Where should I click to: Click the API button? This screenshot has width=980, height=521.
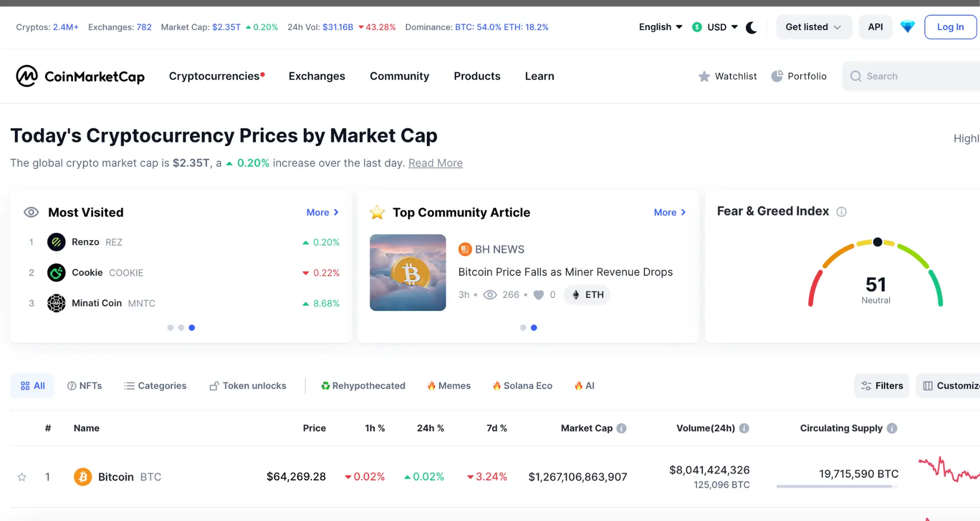[x=875, y=27]
